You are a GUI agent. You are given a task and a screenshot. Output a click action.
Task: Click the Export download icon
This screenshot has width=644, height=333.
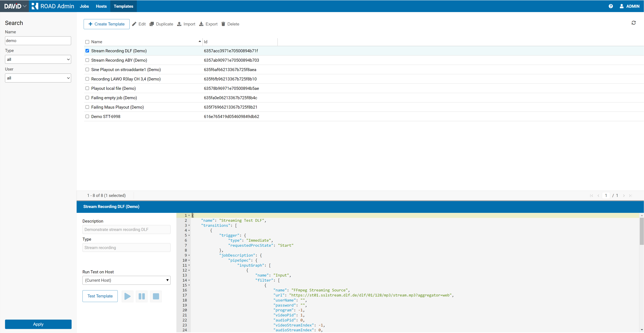[201, 24]
